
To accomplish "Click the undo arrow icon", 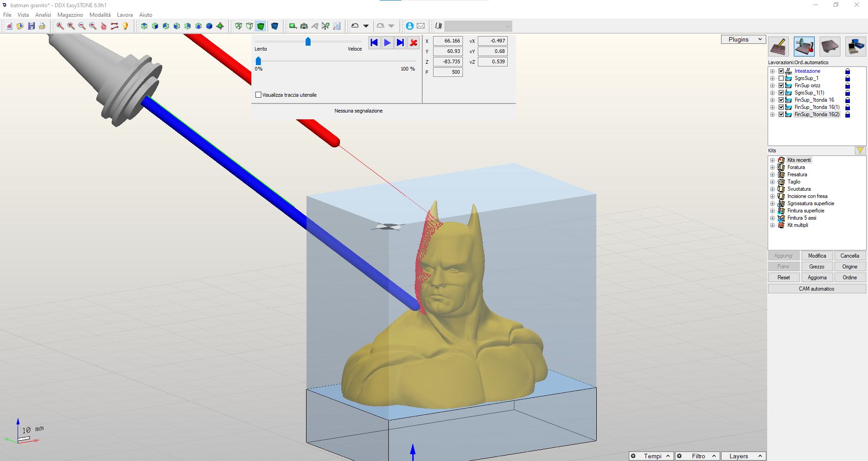I will 355,26.
